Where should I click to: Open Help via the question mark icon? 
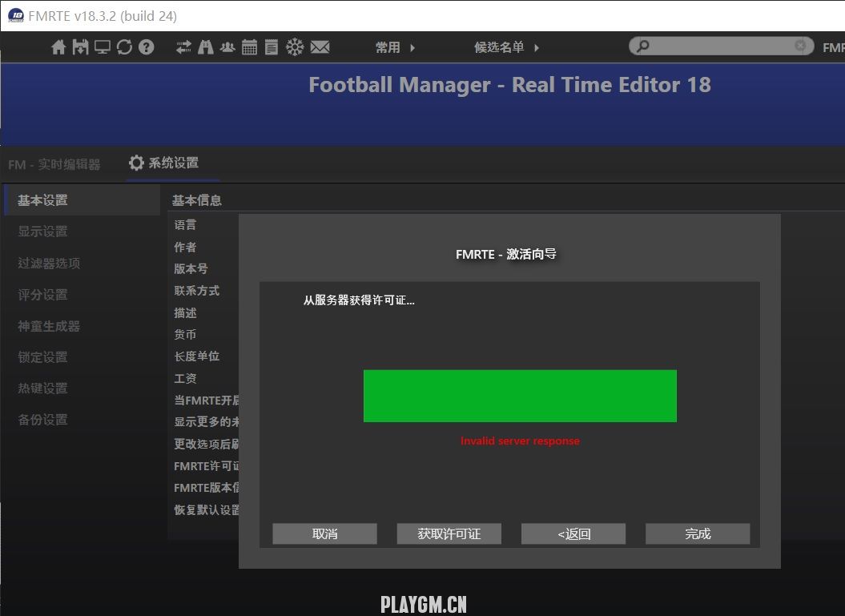pyautogui.click(x=146, y=47)
